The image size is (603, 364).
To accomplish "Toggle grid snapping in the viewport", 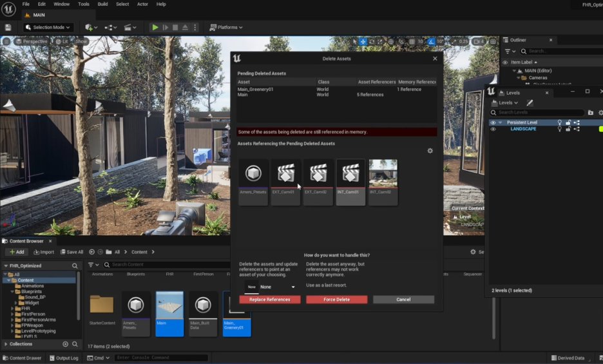I will tap(412, 42).
